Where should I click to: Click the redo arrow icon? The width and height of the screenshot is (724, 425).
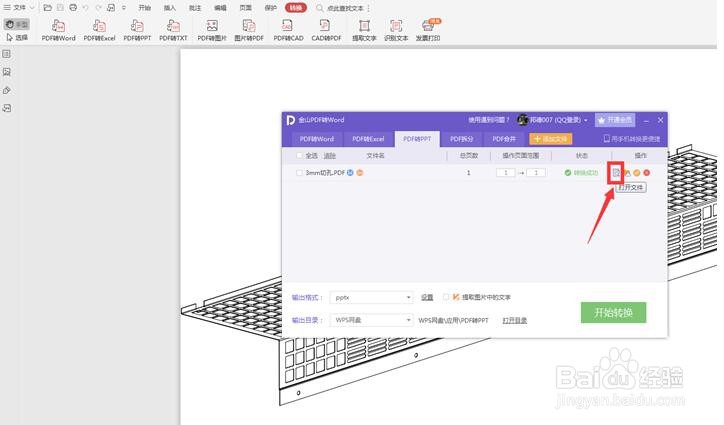pos(98,8)
